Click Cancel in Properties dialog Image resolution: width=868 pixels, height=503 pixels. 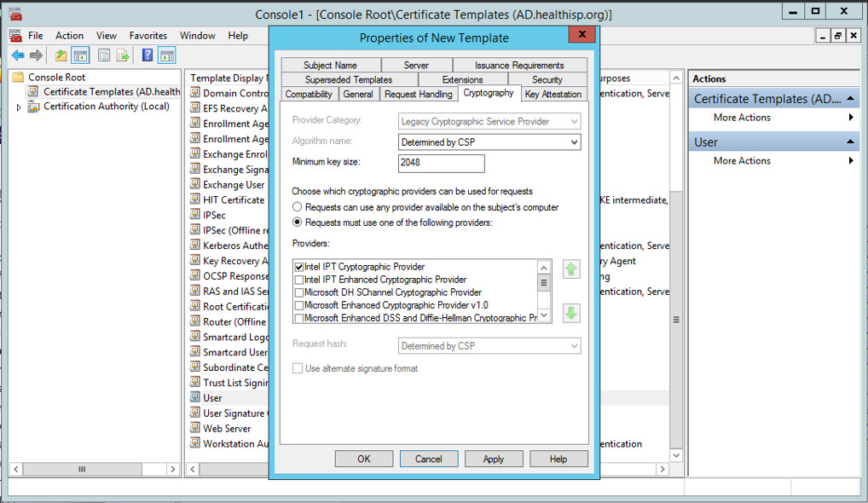pos(429,459)
